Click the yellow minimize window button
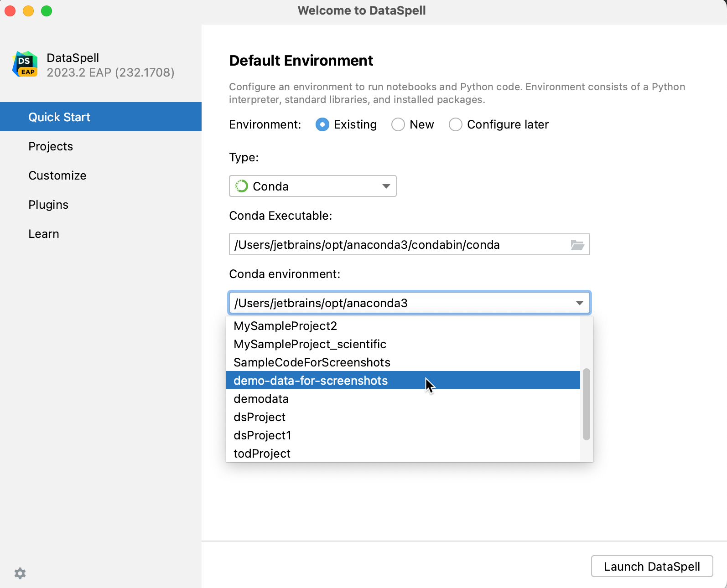 28,11
